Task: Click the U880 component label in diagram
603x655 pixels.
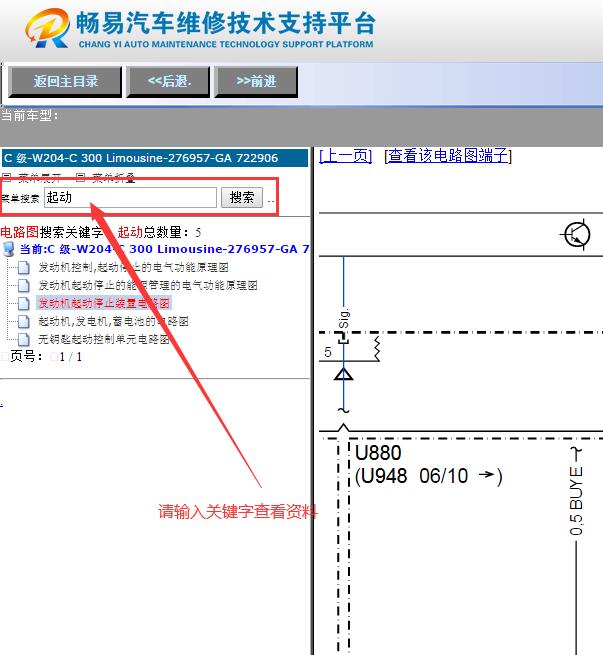Action: 378,453
